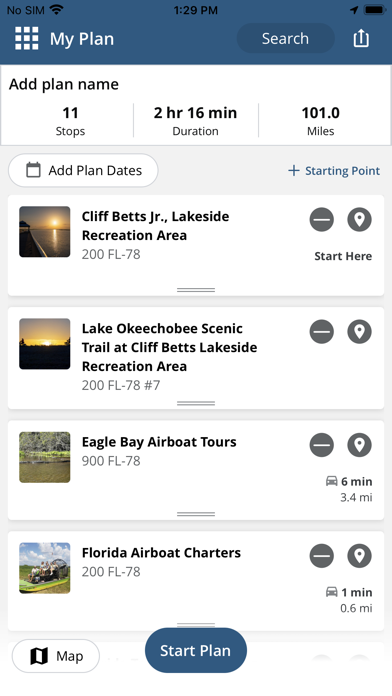Open the grid menu icon
392x696 pixels.
[x=27, y=39]
